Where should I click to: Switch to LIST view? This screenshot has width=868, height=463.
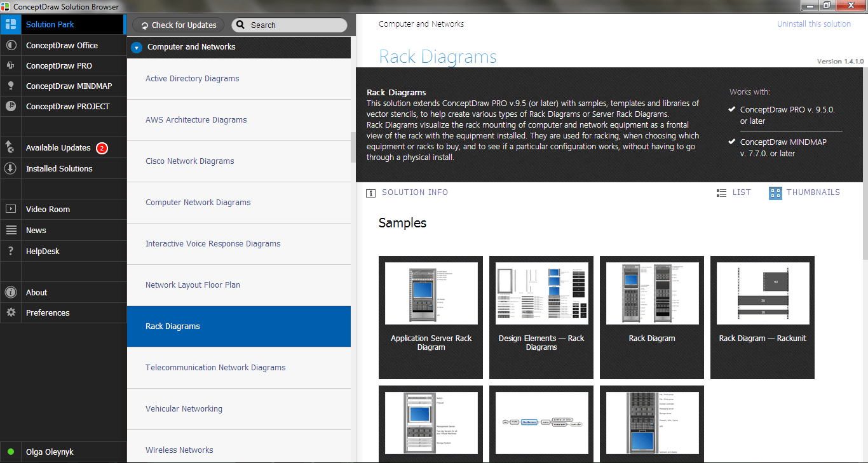pyautogui.click(x=734, y=192)
